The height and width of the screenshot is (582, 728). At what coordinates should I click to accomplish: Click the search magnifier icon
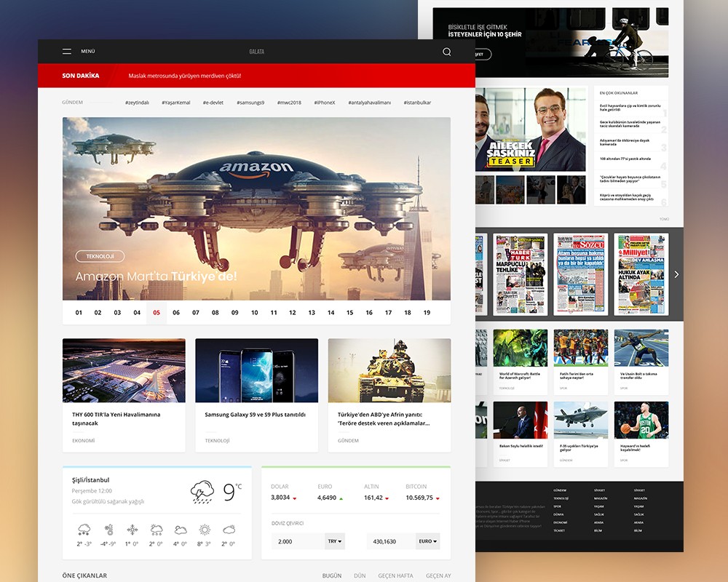pos(447,52)
